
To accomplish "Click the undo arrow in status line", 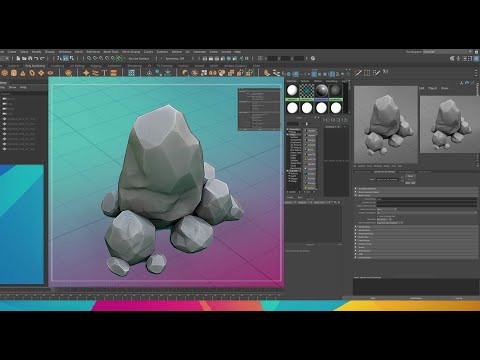I will click(x=36, y=58).
